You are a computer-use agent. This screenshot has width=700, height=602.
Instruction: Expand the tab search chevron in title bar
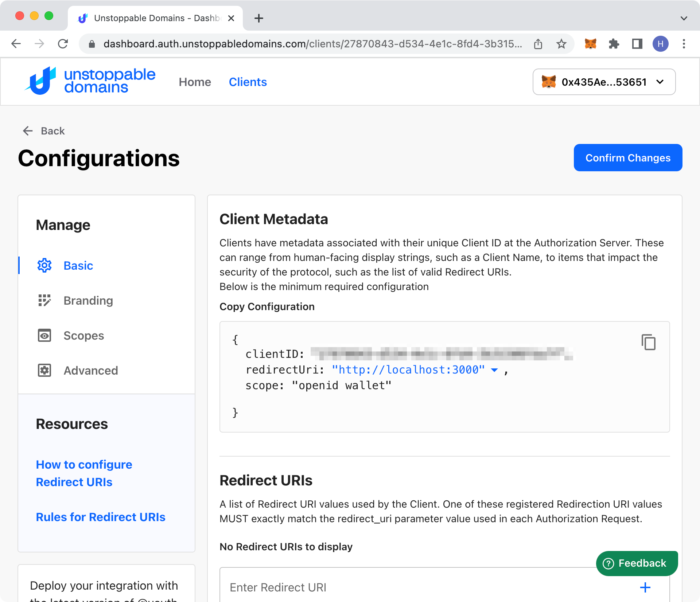coord(684,18)
